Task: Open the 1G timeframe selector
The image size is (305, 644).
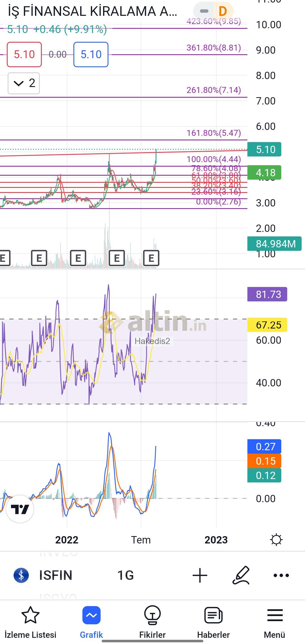Action: (x=125, y=575)
